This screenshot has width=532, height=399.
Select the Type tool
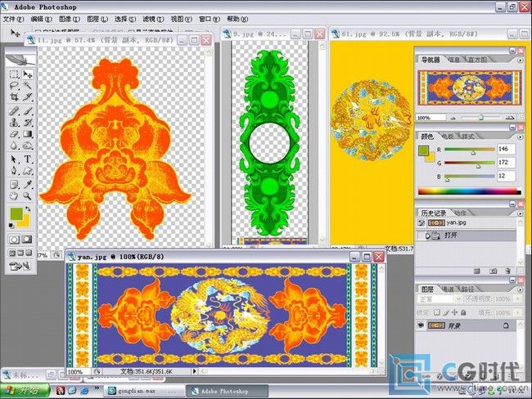coord(28,159)
